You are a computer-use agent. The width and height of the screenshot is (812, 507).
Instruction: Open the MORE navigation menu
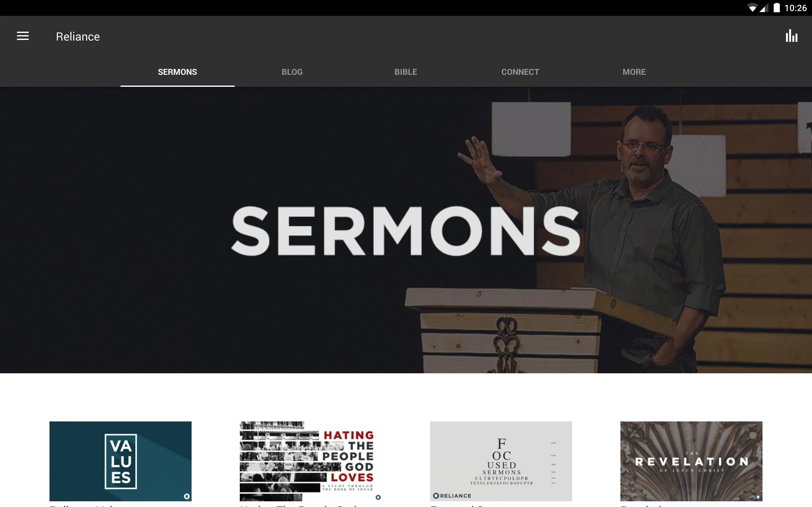coord(634,71)
